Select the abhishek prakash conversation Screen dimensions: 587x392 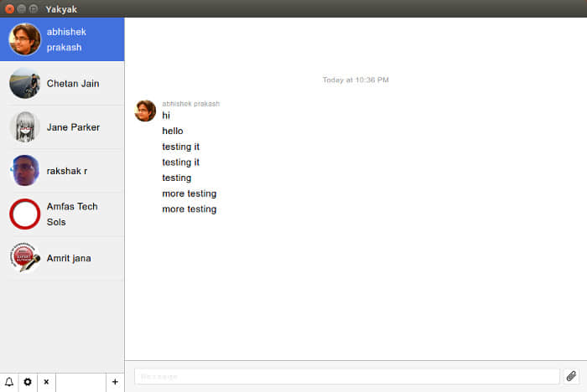tap(62, 39)
